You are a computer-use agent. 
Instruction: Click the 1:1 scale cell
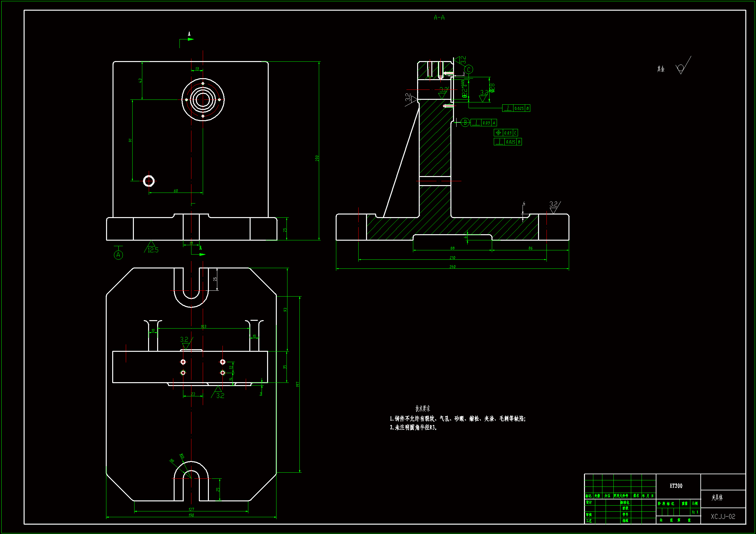[x=695, y=512]
